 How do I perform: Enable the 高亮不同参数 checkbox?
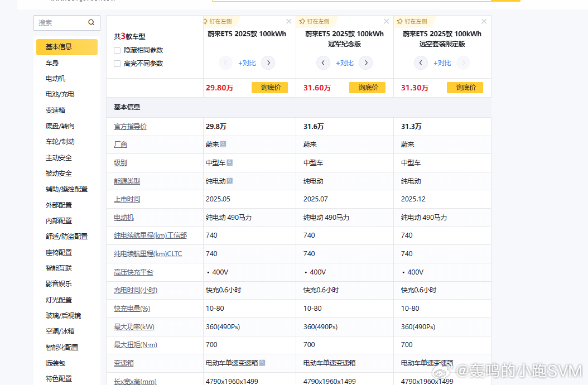[x=117, y=64]
